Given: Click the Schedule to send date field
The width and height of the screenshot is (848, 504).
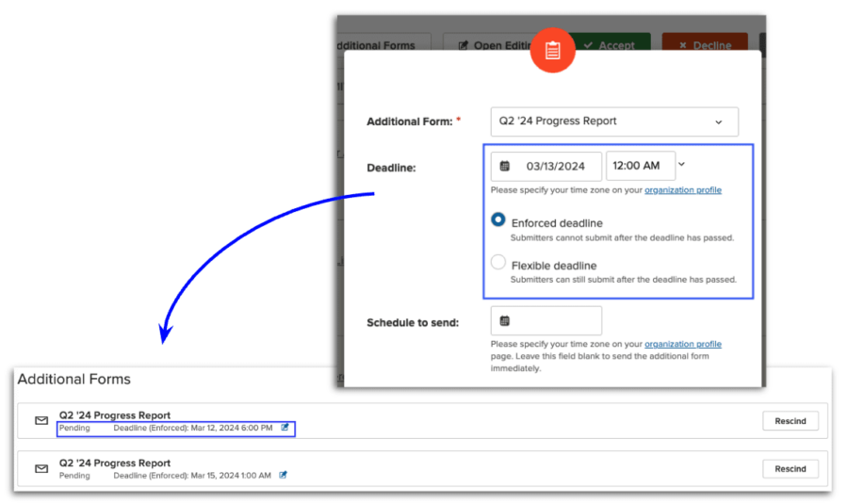Looking at the screenshot, I should [x=546, y=320].
